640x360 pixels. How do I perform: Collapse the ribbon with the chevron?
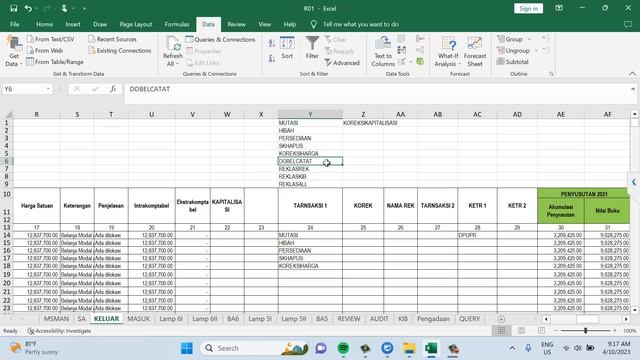pos(632,74)
